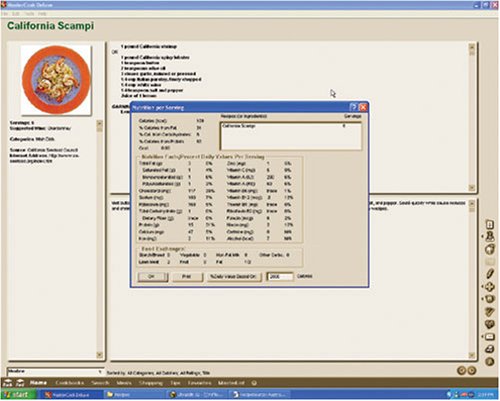This screenshot has width=500, height=401.
Task: Select California Scampi row in recipe list
Action: (290, 126)
